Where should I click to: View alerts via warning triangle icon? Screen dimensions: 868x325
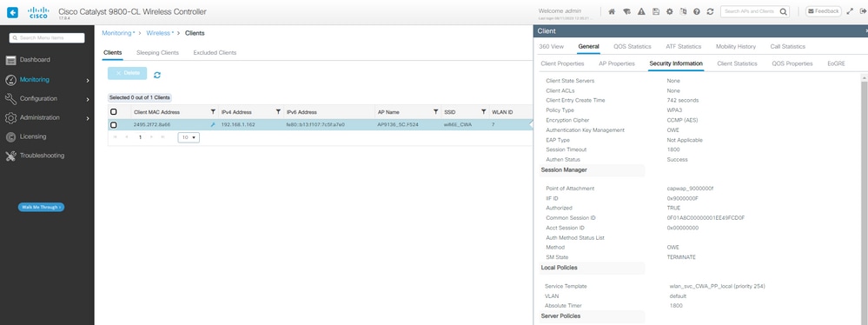pos(641,11)
